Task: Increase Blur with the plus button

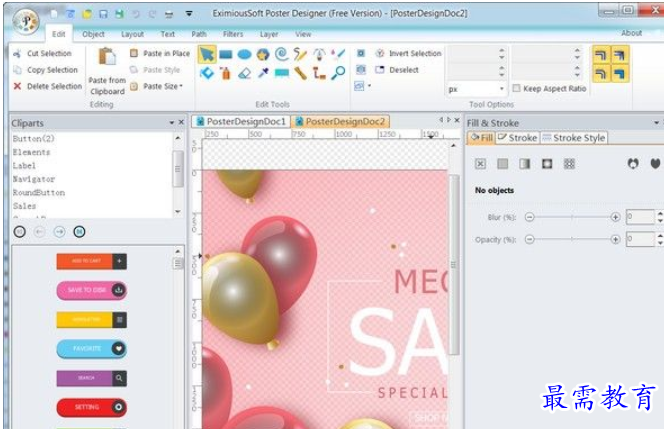Action: click(615, 217)
